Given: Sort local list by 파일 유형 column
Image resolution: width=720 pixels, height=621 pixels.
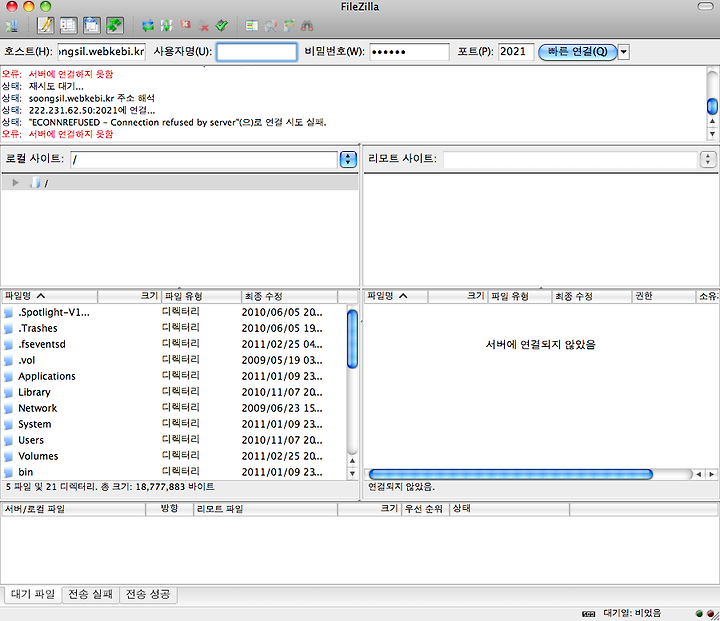Looking at the screenshot, I should pyautogui.click(x=201, y=296).
